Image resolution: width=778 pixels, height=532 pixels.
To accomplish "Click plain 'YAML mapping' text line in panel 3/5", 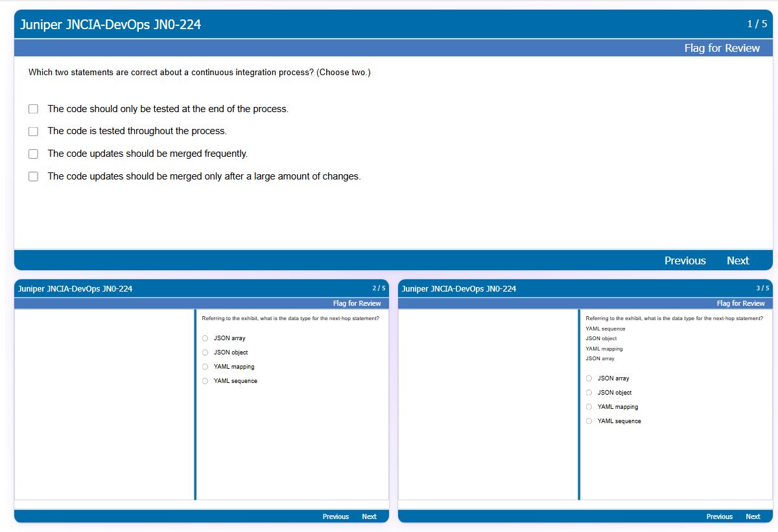I will (x=604, y=349).
